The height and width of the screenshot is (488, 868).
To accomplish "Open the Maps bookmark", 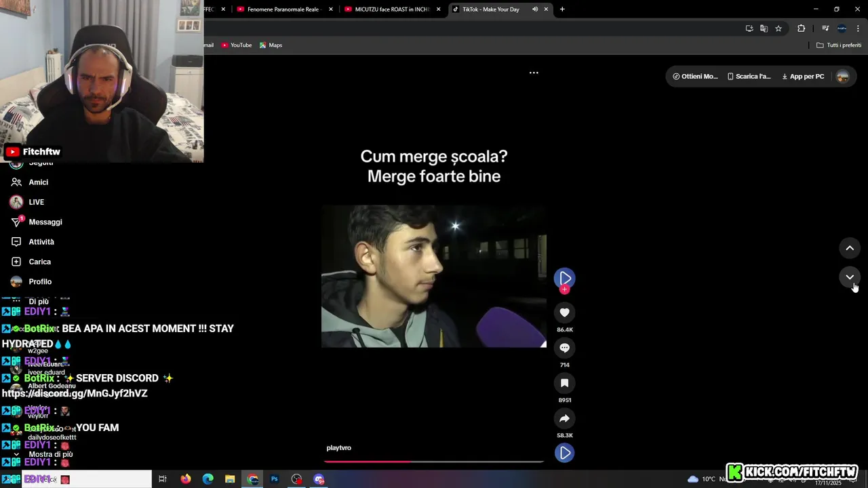I will (271, 45).
